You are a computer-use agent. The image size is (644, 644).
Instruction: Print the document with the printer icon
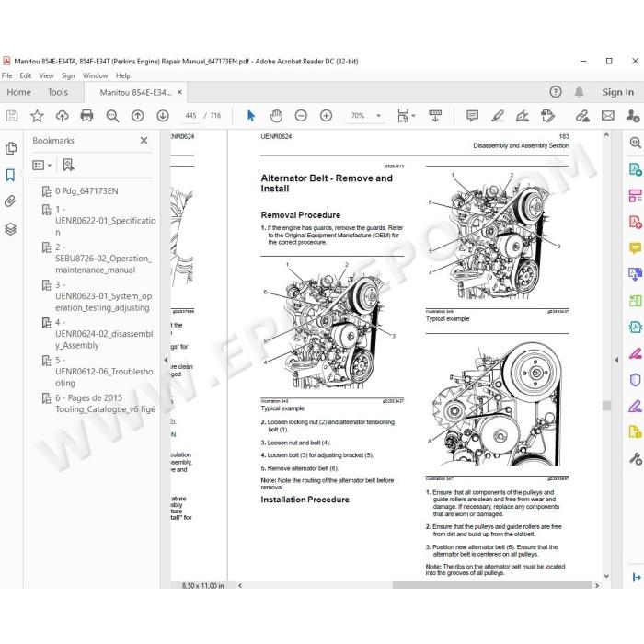[86, 116]
